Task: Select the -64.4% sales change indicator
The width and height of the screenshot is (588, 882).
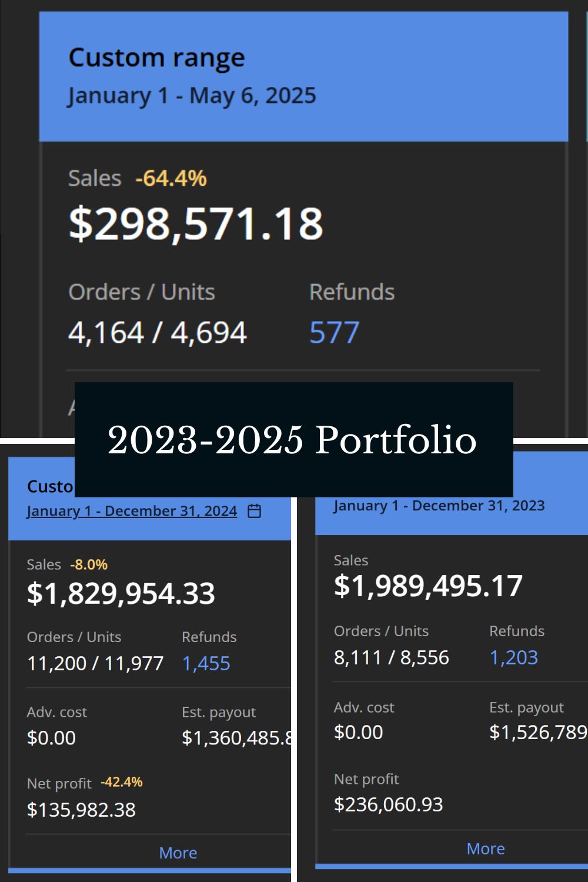Action: [171, 178]
